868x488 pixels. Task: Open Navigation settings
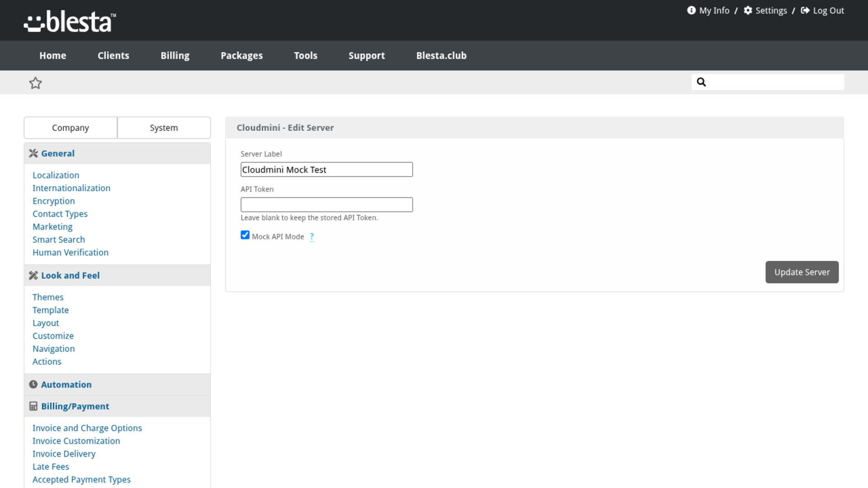54,349
